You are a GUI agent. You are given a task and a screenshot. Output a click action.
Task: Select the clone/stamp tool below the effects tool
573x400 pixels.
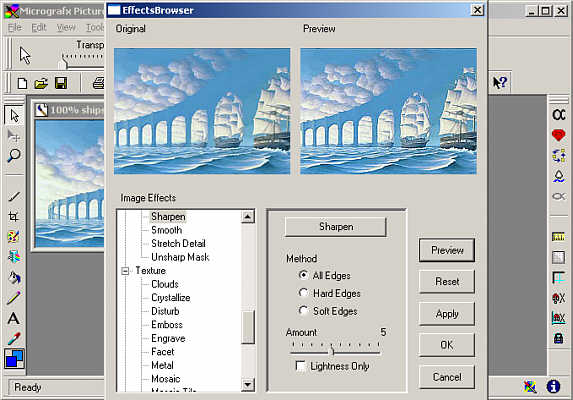point(14,257)
